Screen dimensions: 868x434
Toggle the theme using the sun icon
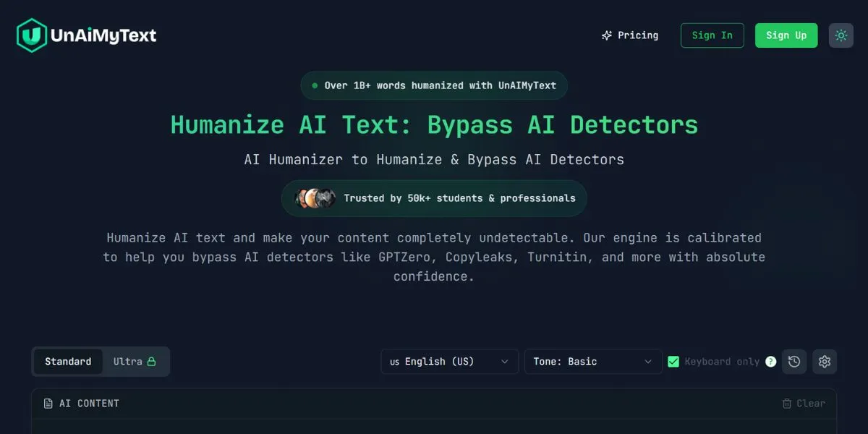pos(840,35)
